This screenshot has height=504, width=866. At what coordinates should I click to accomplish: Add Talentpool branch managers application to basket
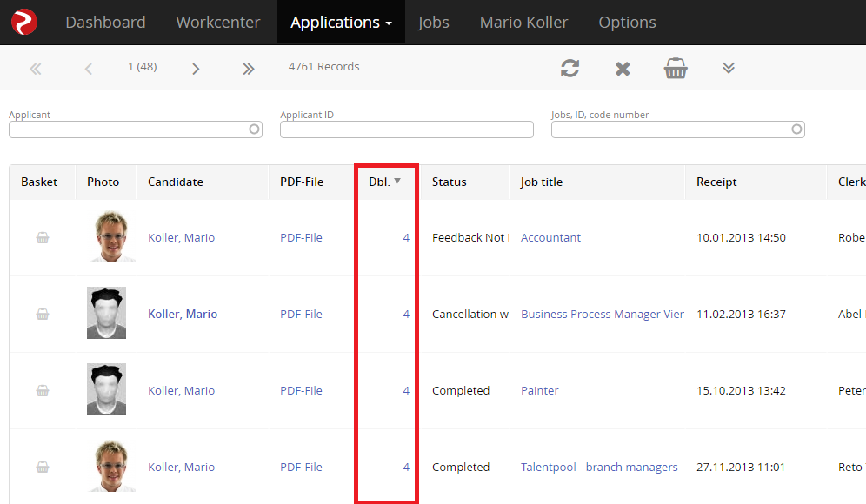coord(43,467)
